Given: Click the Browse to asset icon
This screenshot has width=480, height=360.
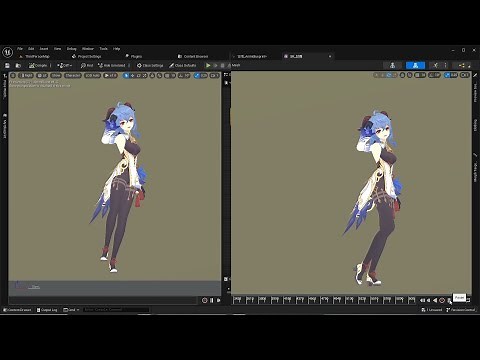Looking at the screenshot, I should pos(18,65).
